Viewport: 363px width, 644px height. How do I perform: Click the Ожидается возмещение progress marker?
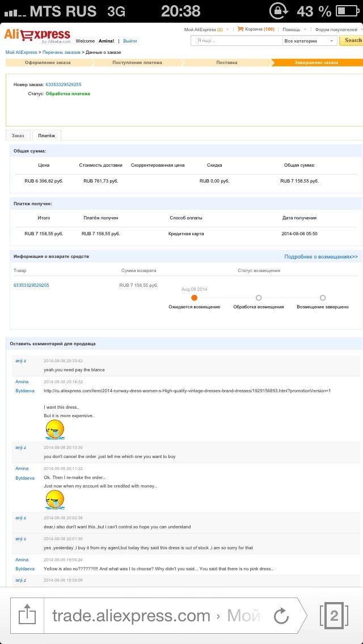pos(195,298)
